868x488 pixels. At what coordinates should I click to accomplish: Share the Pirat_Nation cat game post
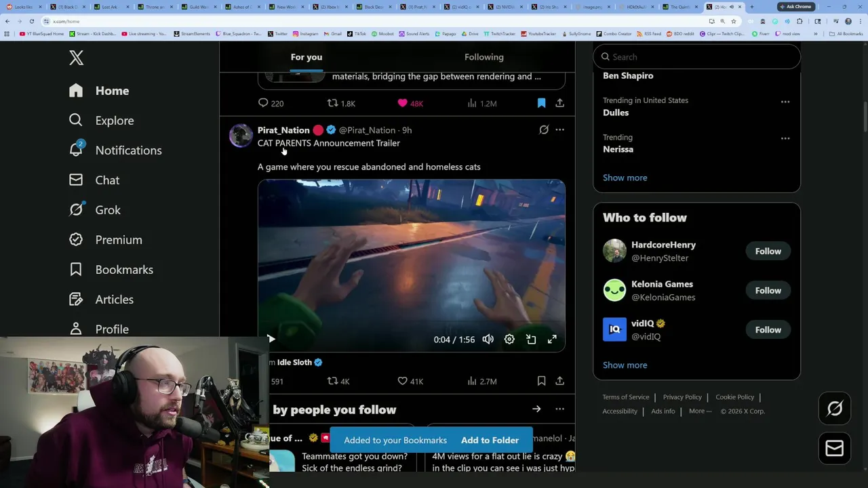559,381
